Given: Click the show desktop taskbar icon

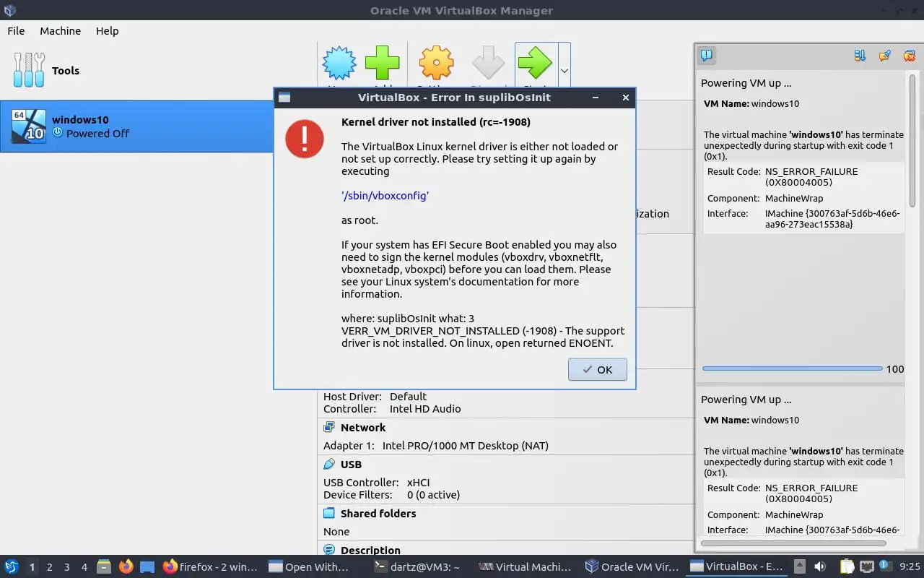Looking at the screenshot, I should tap(147, 566).
